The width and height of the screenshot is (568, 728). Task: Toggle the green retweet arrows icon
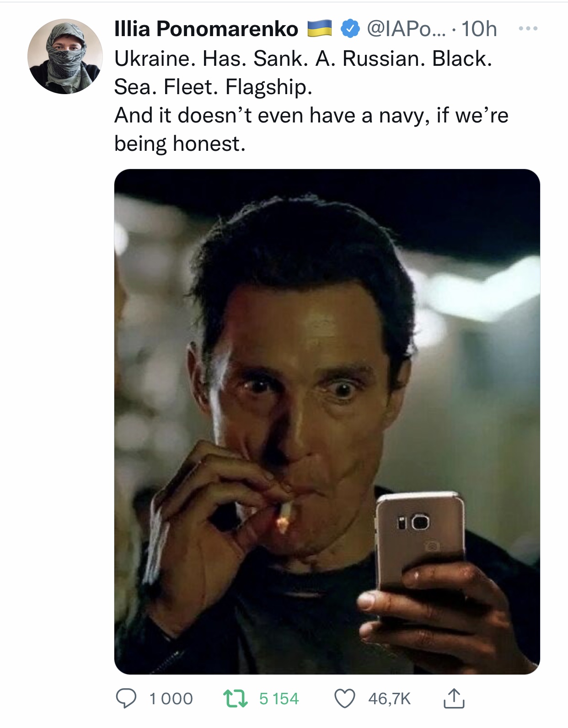point(235,699)
